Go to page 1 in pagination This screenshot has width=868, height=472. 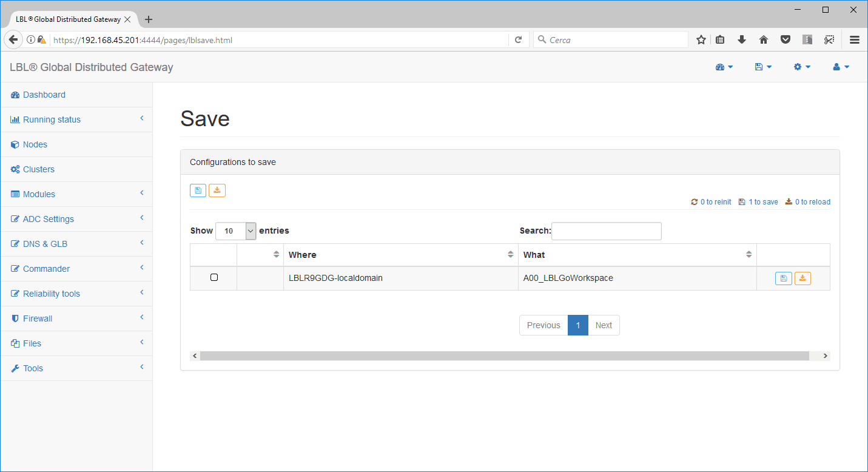578,325
